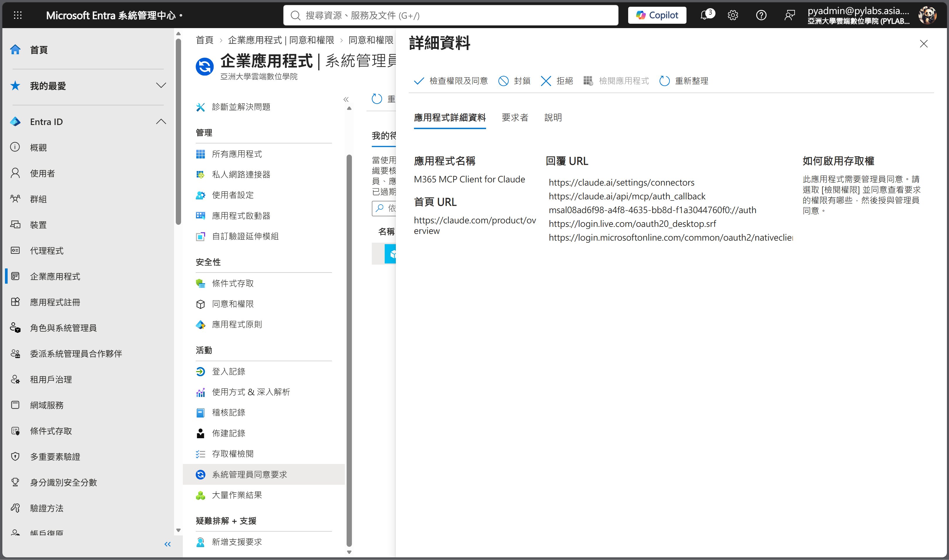The height and width of the screenshot is (560, 949).
Task: Collapse the resource menu double chevron
Action: coord(346,99)
